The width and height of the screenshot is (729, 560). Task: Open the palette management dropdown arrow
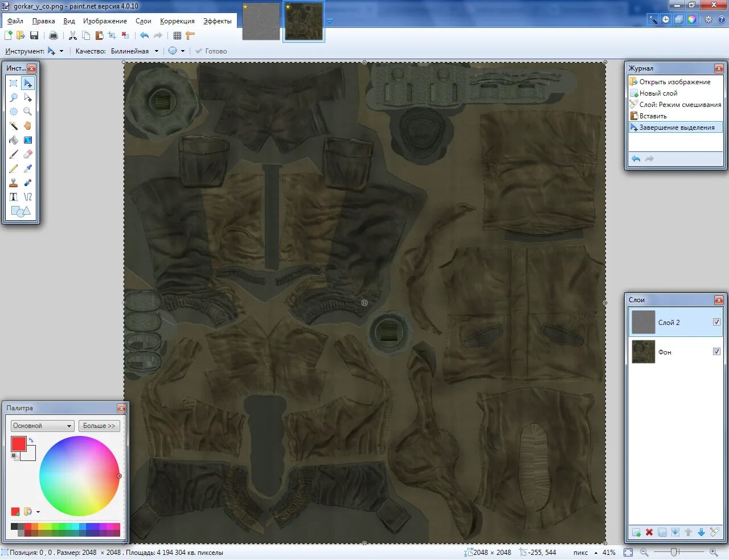(38, 512)
